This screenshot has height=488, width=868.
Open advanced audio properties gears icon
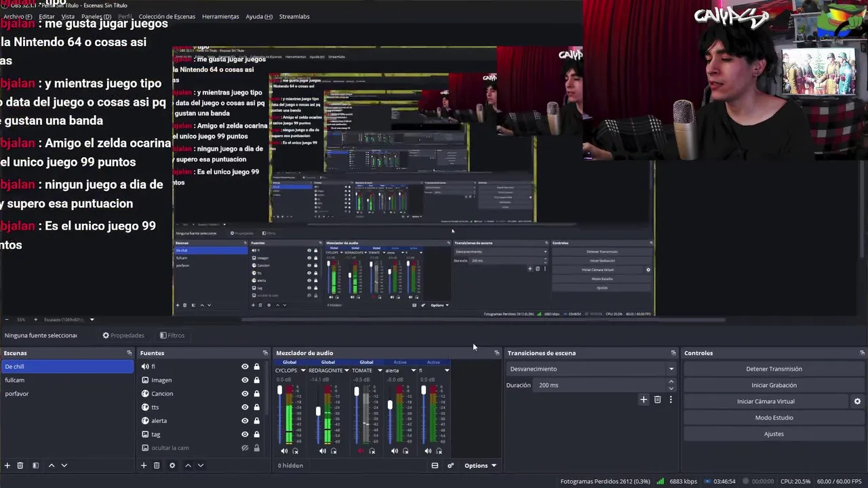(x=450, y=466)
